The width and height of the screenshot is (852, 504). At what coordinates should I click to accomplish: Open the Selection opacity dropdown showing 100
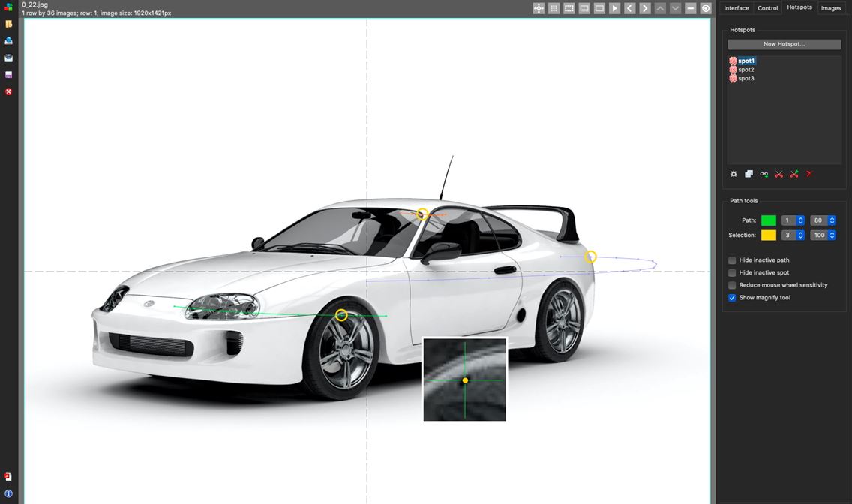coord(823,235)
